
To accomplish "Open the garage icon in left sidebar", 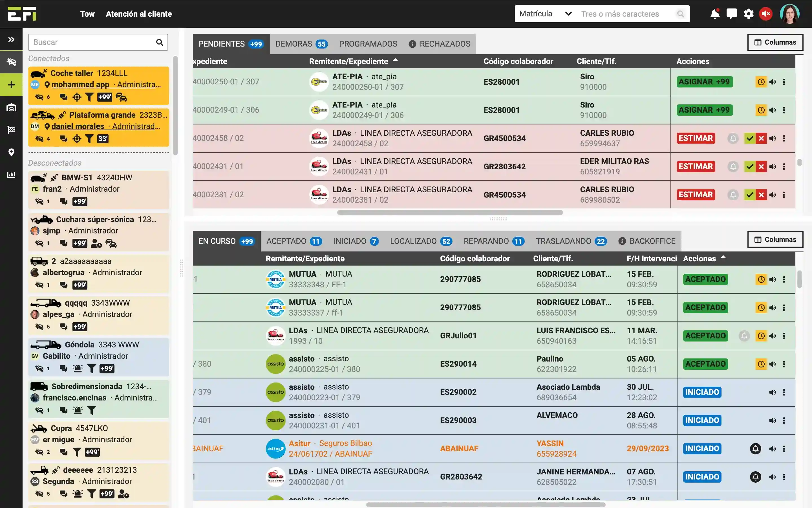I will click(11, 108).
